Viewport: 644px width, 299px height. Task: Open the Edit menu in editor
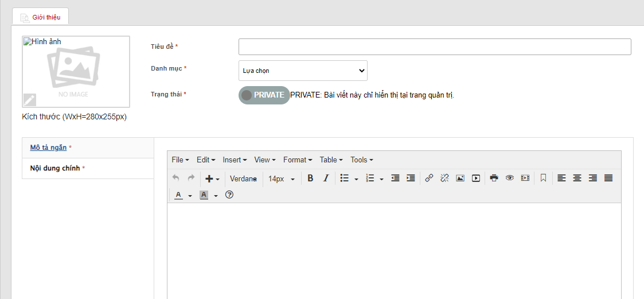(x=206, y=160)
